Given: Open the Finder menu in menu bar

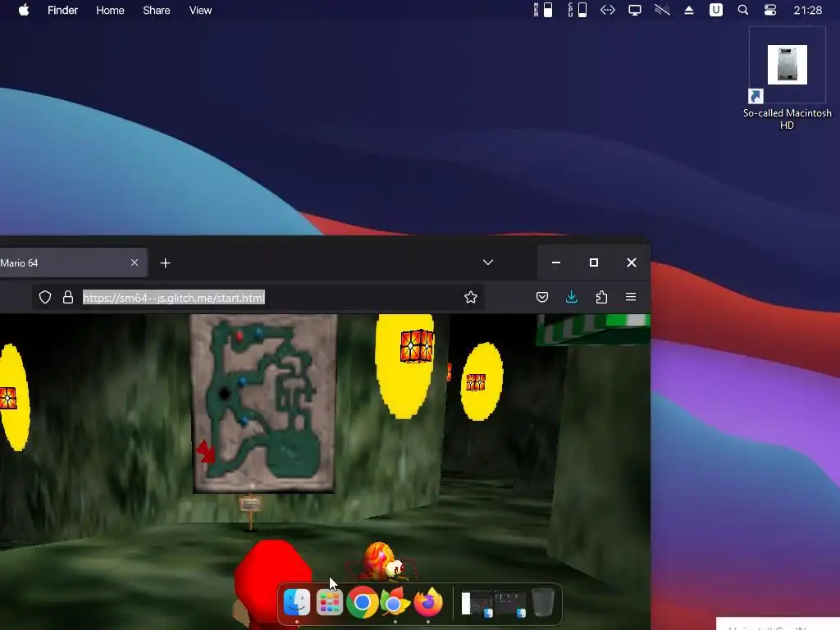Looking at the screenshot, I should coord(62,10).
